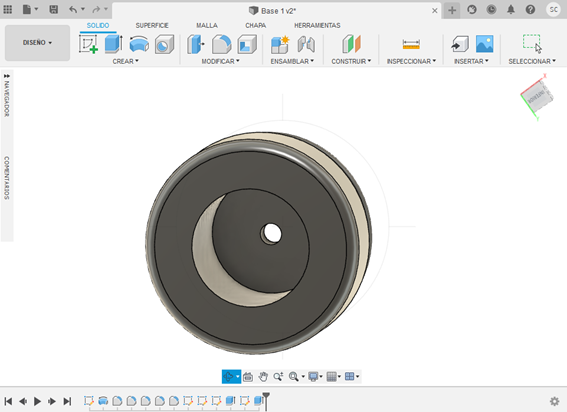
Task: Toggle the display settings monitor icon
Action: [x=315, y=377]
